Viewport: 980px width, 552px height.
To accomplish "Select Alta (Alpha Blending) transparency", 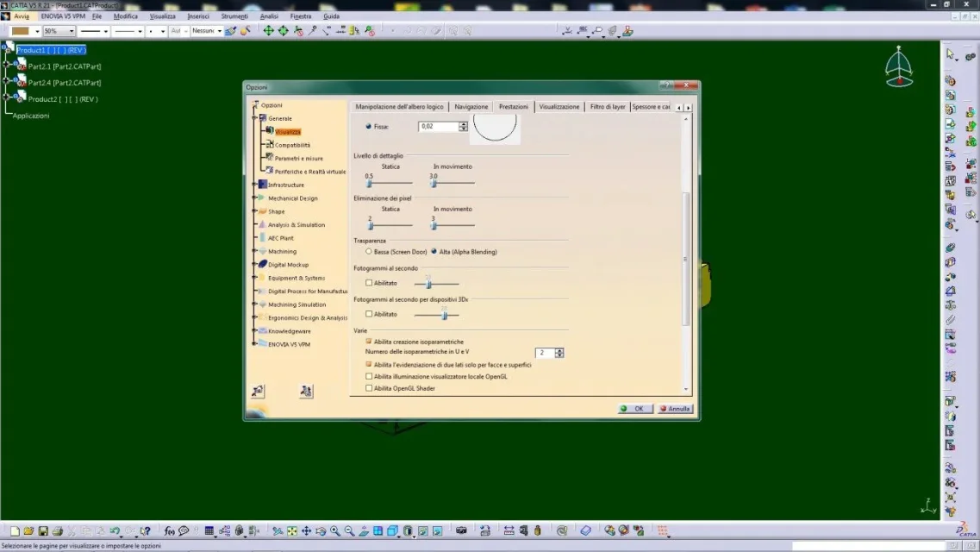I will [x=434, y=251].
